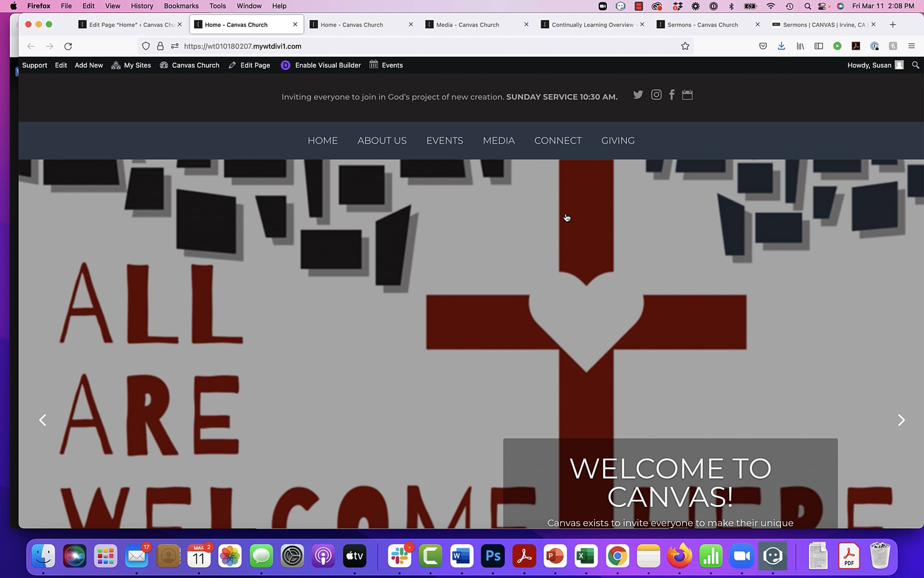Click the WordPress admin search icon
The image size is (924, 578).
916,65
